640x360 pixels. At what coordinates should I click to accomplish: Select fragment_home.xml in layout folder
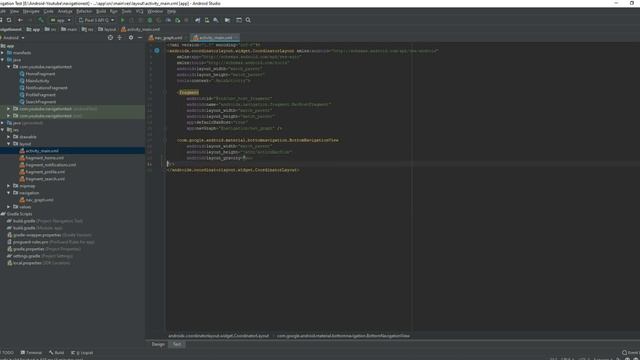coord(44,158)
